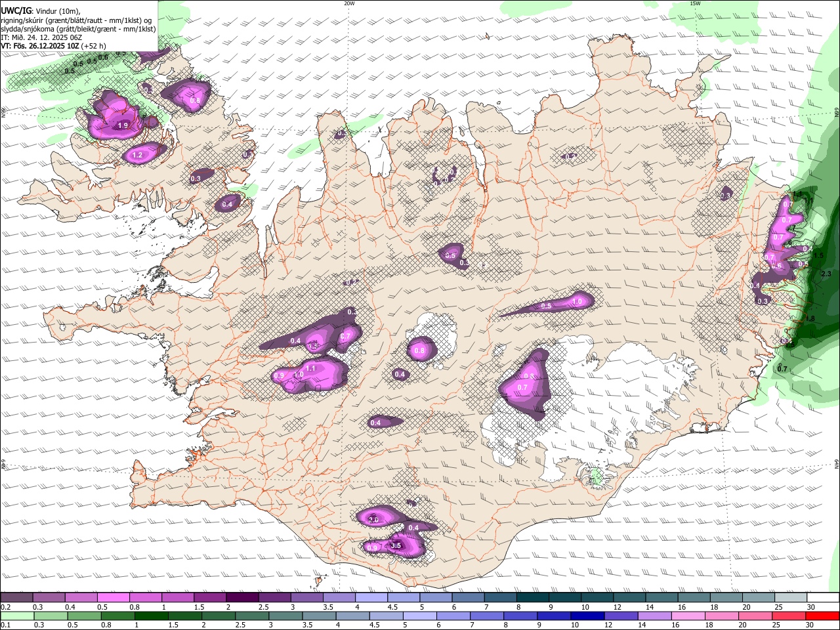Click the '15W' longitude label
This screenshot has width=840, height=630.
point(695,3)
